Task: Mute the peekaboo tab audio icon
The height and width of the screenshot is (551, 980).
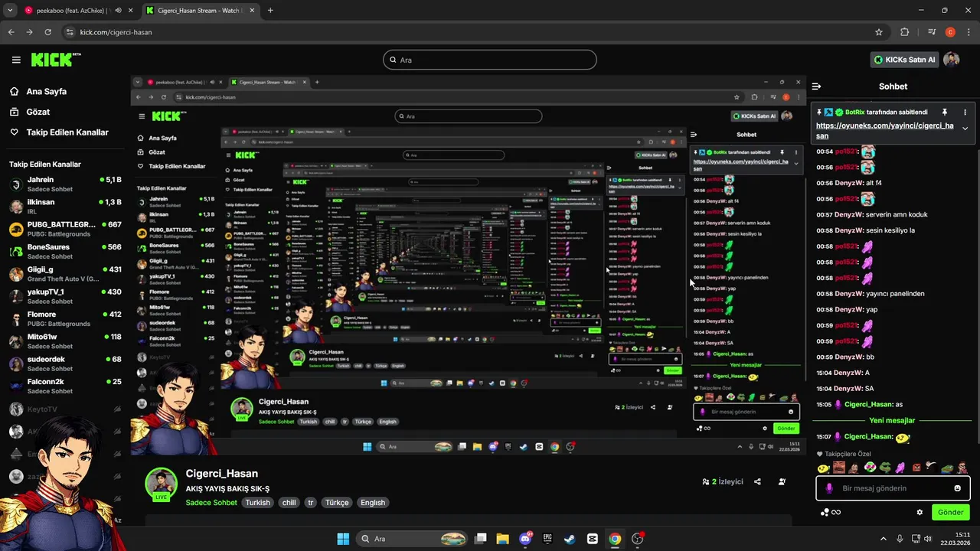Action: [118, 11]
